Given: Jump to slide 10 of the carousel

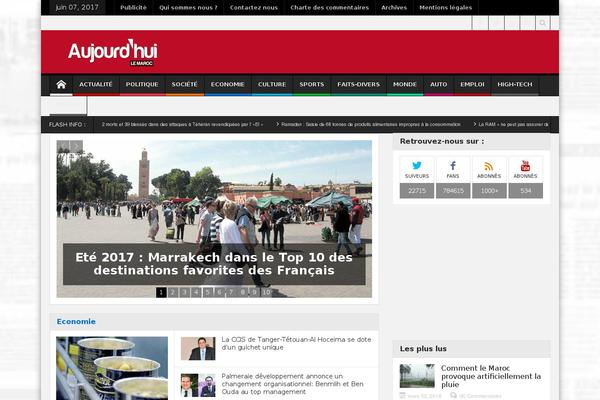Looking at the screenshot, I should [266, 292].
